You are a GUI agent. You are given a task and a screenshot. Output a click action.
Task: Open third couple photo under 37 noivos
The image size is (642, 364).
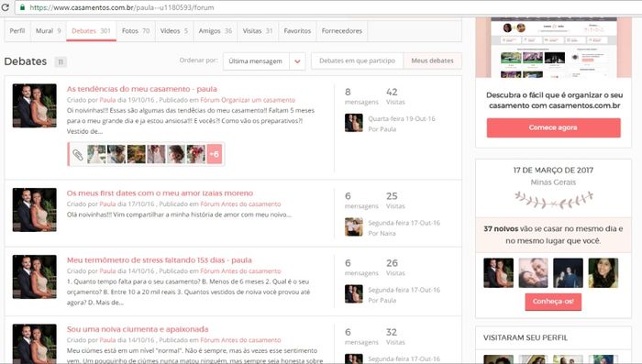(x=568, y=272)
